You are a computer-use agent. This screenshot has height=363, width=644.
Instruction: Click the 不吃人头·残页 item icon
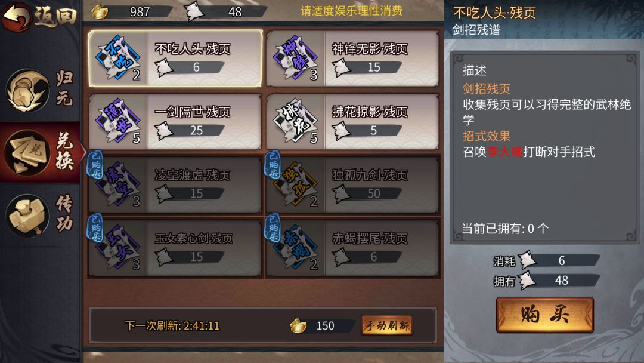coord(118,59)
